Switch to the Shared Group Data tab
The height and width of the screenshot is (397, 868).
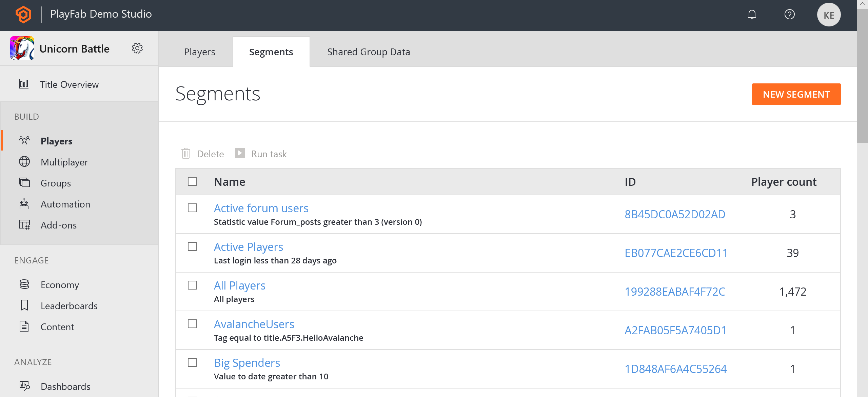369,52
